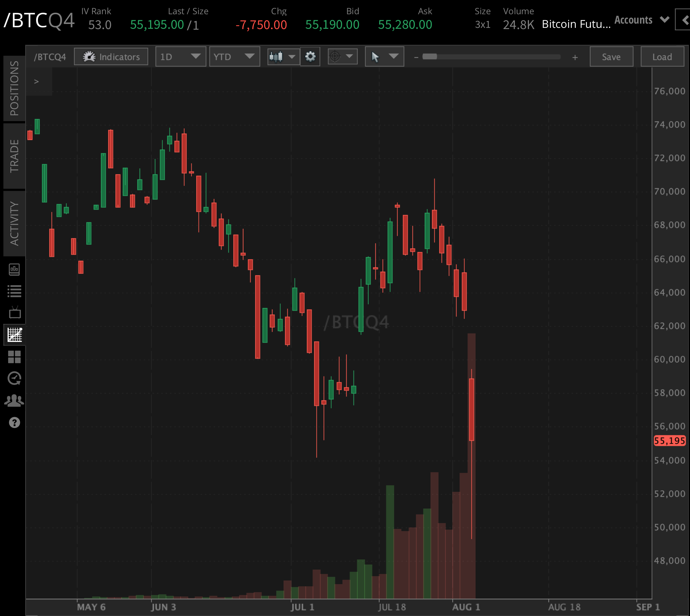Image resolution: width=690 pixels, height=616 pixels.
Task: Open the Indicators editor
Action: [x=111, y=57]
